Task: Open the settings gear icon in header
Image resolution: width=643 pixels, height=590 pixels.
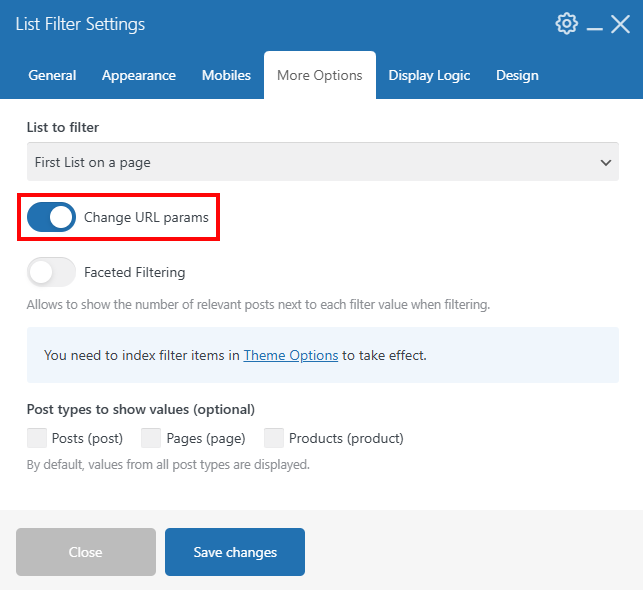Action: click(566, 24)
